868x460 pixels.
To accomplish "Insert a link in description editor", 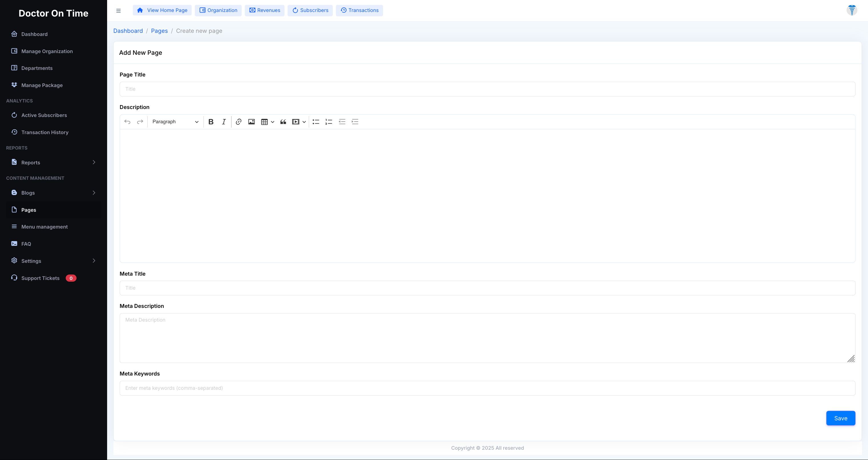I will [238, 122].
